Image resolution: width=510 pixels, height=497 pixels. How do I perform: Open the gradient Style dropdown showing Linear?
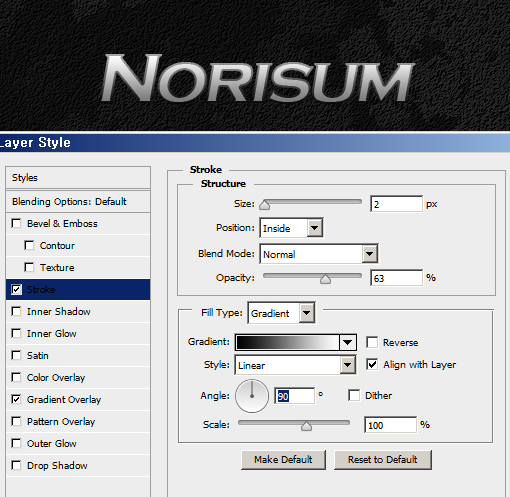[x=295, y=365]
